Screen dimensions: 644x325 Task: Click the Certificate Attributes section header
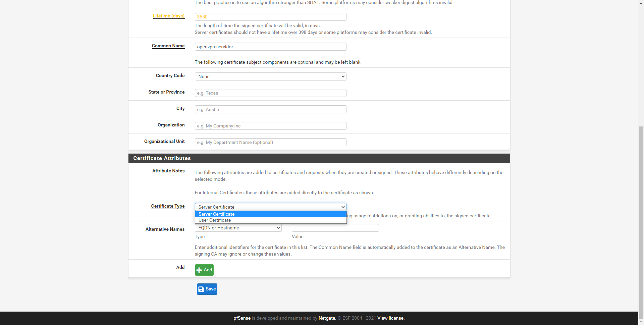(319, 158)
